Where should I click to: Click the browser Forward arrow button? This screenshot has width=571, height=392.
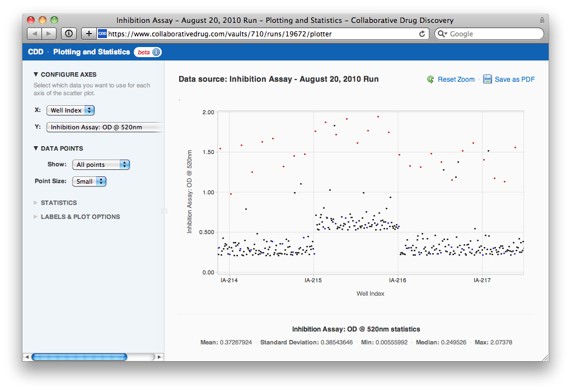(x=49, y=34)
